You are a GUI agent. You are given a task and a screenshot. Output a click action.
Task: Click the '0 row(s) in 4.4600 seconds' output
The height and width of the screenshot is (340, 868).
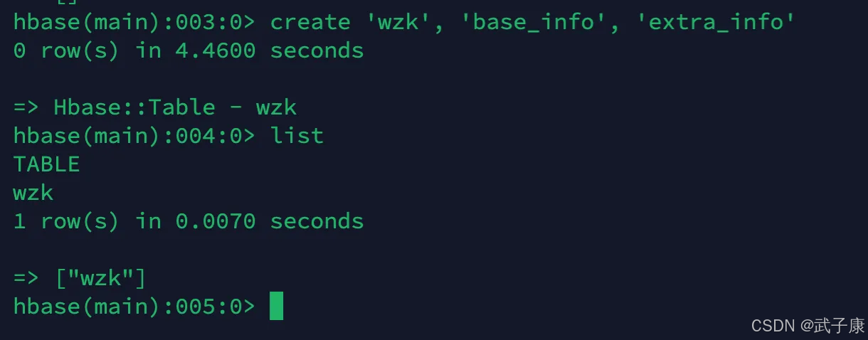189,51
